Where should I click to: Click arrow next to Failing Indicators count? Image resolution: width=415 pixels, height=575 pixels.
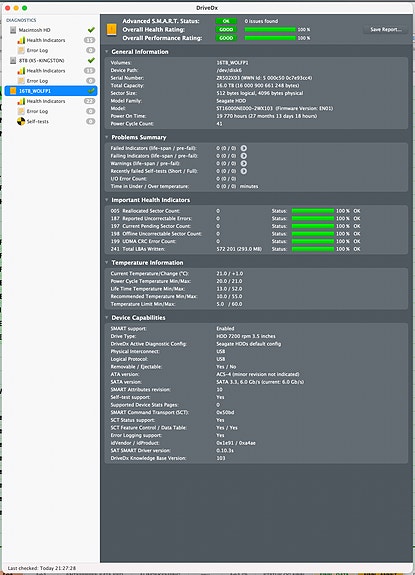coord(244,156)
